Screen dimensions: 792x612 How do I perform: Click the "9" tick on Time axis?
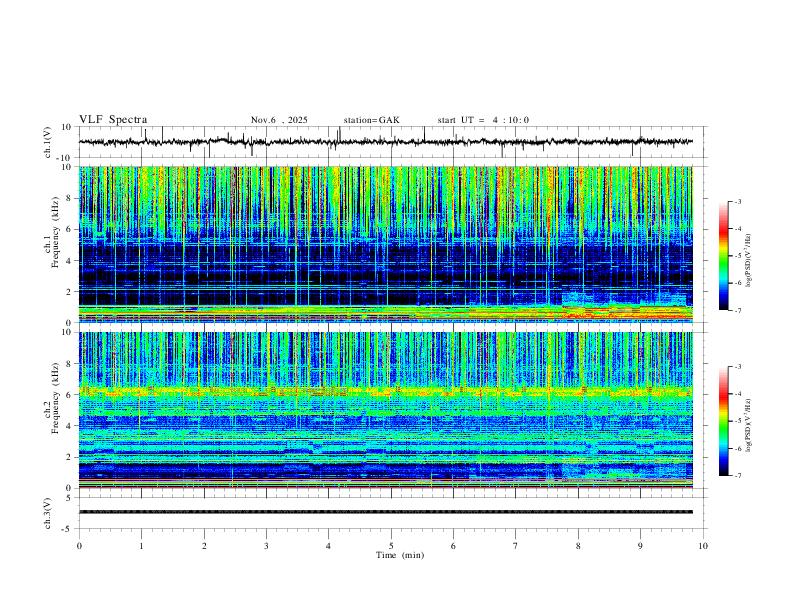(640, 546)
